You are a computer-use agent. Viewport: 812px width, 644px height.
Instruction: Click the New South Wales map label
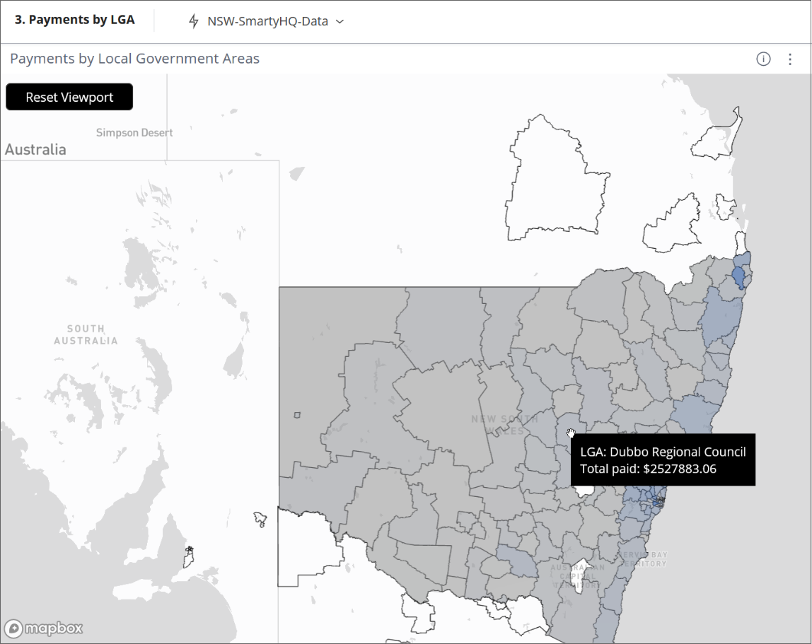point(504,425)
